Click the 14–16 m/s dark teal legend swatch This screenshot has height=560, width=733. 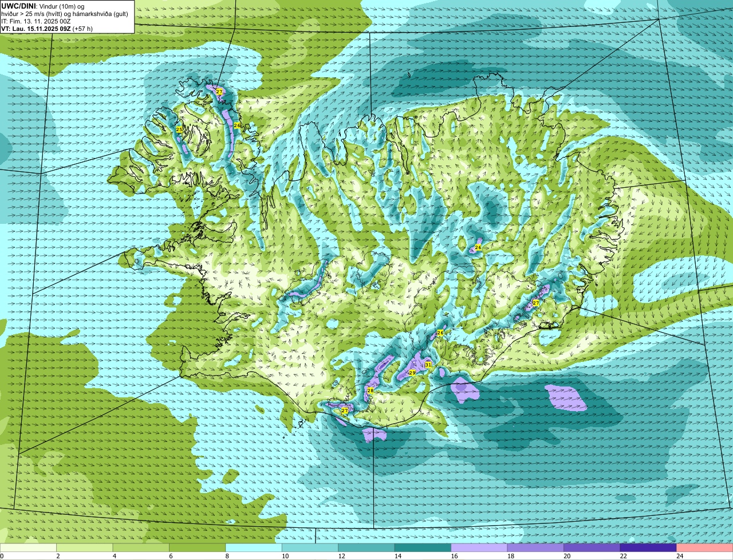pos(423,548)
